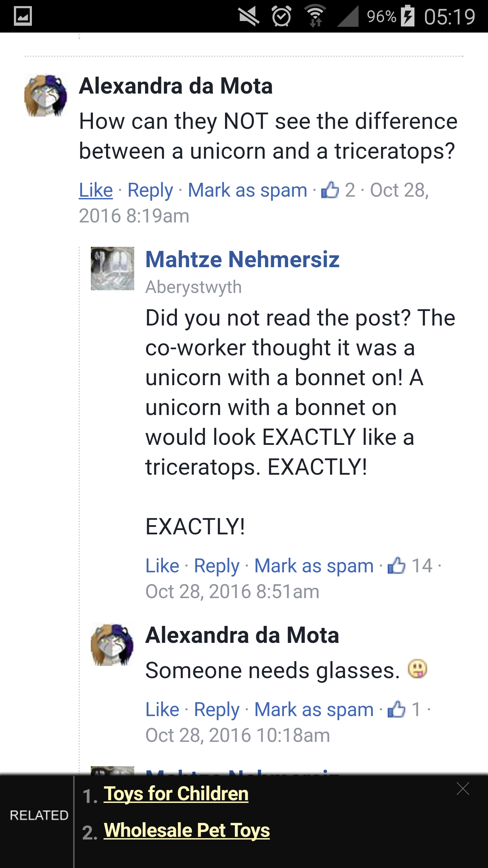The image size is (488, 868).
Task: Tap the Wi-Fi status icon
Action: (316, 16)
